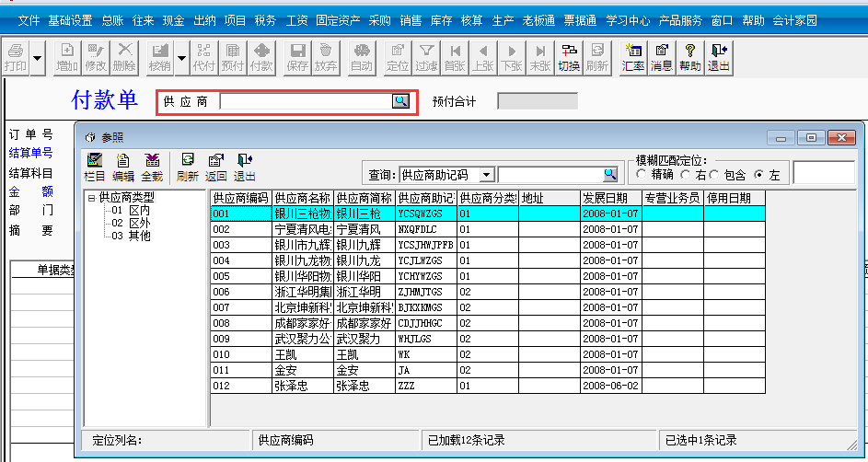The width and height of the screenshot is (868, 462).
Task: Click the 栏目 icon in reference window
Action: click(x=94, y=166)
